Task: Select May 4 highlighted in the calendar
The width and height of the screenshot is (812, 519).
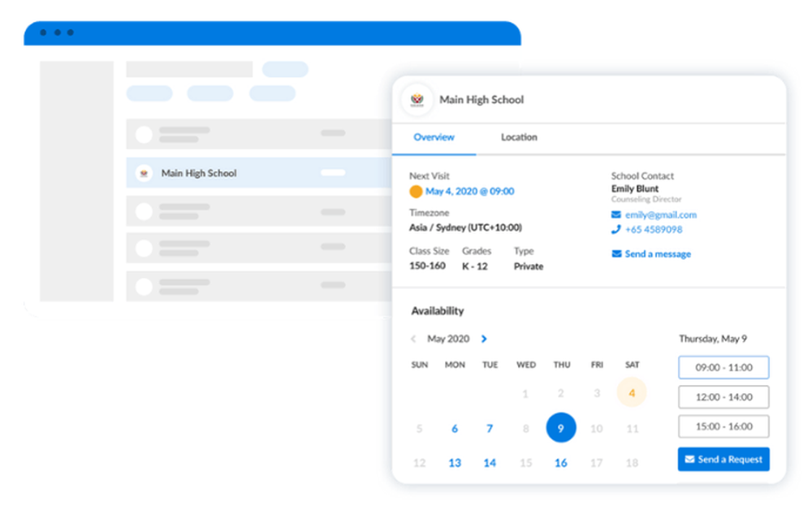Action: 632,393
